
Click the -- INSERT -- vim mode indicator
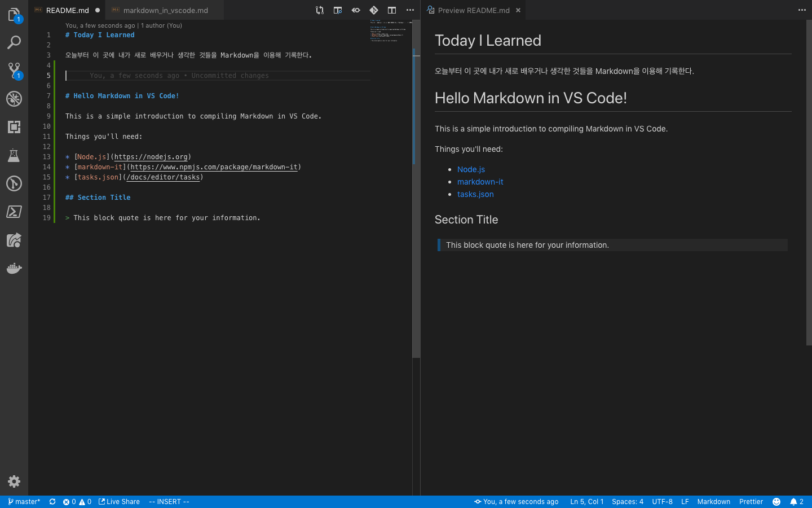pos(169,502)
